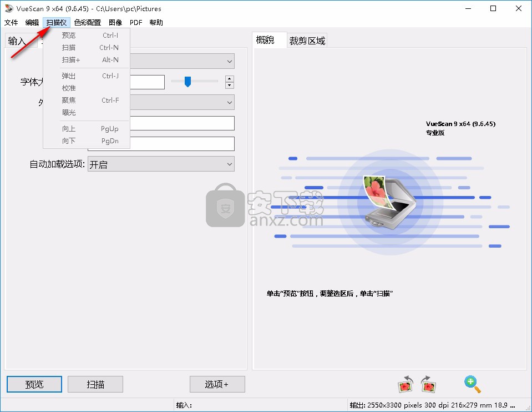
Task: Click the 输出 status bar text
Action: coord(432,405)
